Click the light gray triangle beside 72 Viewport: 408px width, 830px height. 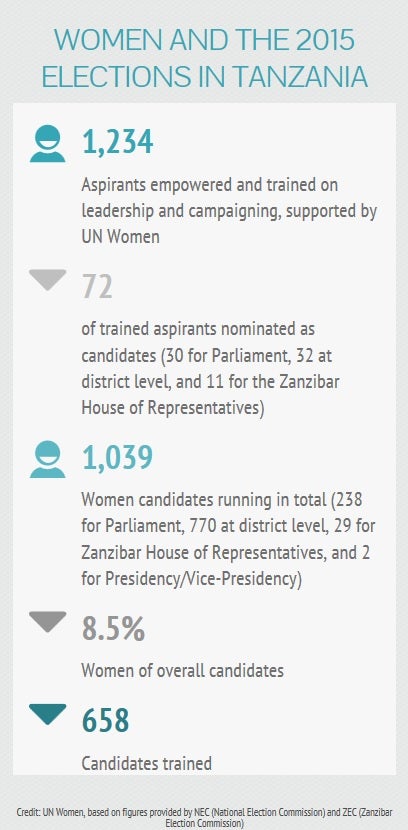tap(48, 280)
